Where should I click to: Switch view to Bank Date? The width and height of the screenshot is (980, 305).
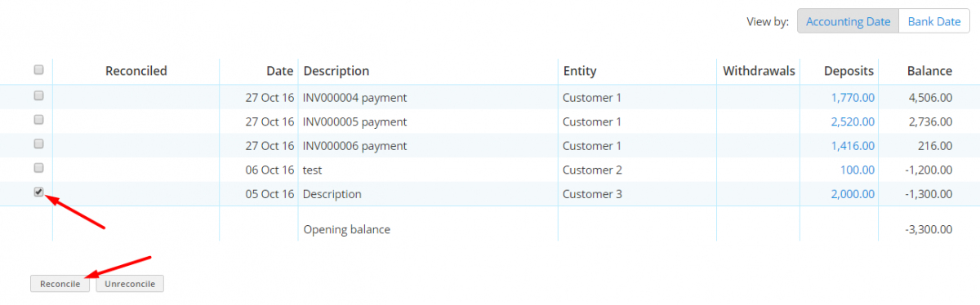click(934, 22)
